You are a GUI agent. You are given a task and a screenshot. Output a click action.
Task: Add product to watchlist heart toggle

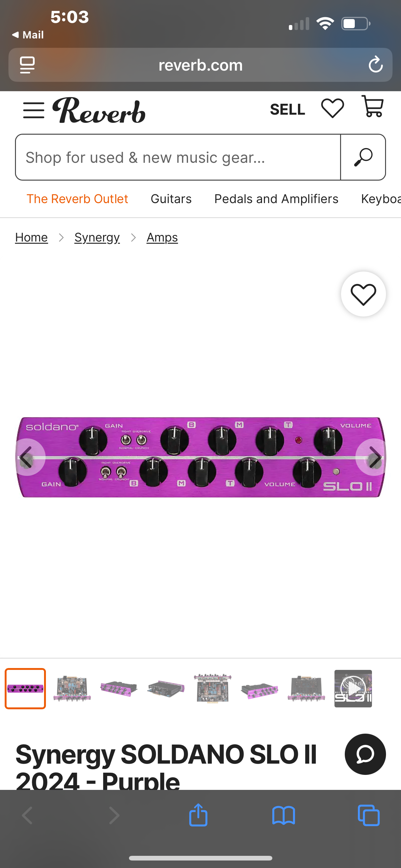click(x=363, y=294)
